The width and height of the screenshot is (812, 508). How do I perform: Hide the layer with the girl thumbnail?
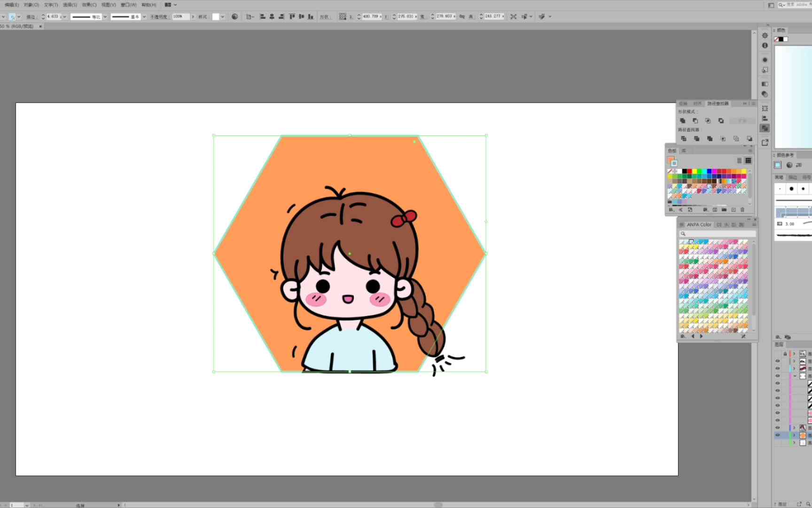(x=778, y=428)
